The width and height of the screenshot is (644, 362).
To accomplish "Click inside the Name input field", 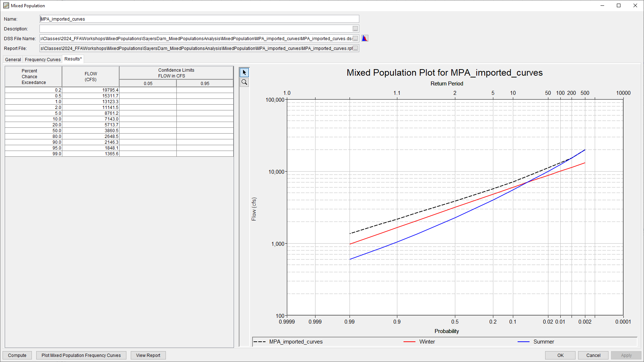I will point(199,19).
